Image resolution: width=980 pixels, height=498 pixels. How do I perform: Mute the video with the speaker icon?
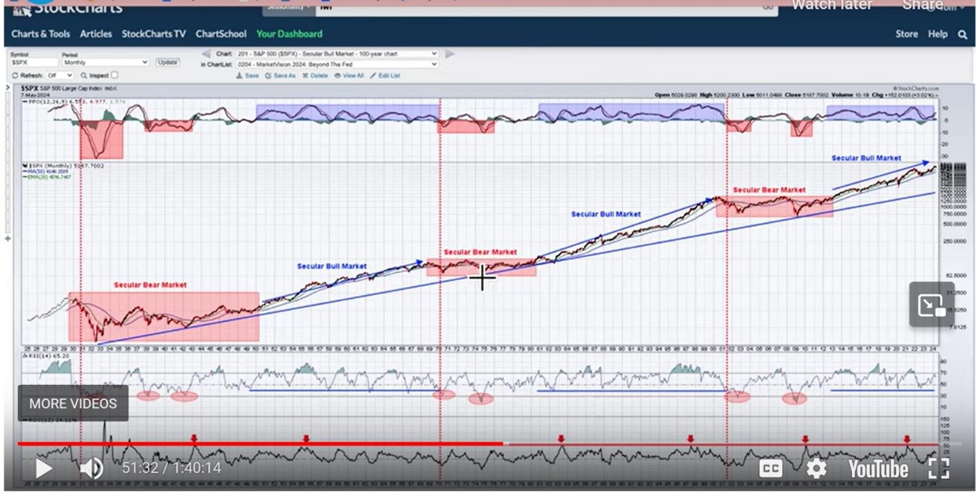(x=91, y=468)
